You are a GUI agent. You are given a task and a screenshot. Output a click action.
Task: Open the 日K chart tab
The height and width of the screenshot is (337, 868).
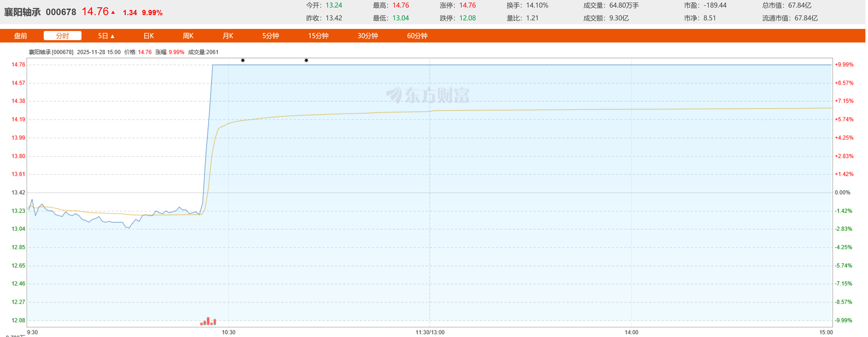(149, 36)
